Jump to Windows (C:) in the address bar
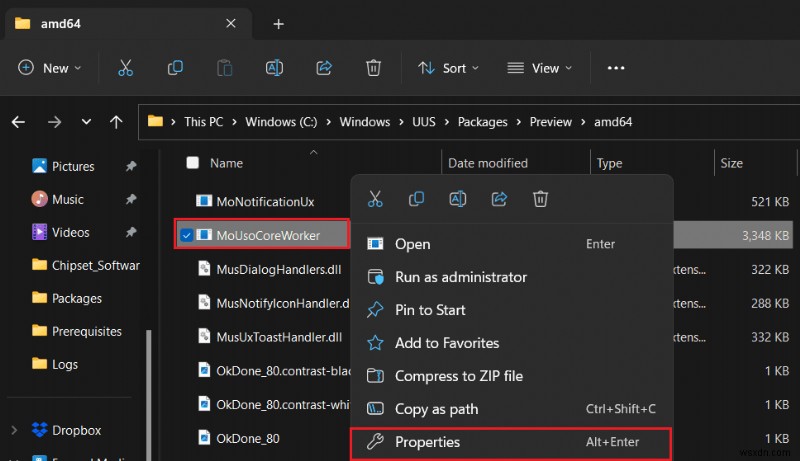The image size is (800, 461). pyautogui.click(x=281, y=122)
